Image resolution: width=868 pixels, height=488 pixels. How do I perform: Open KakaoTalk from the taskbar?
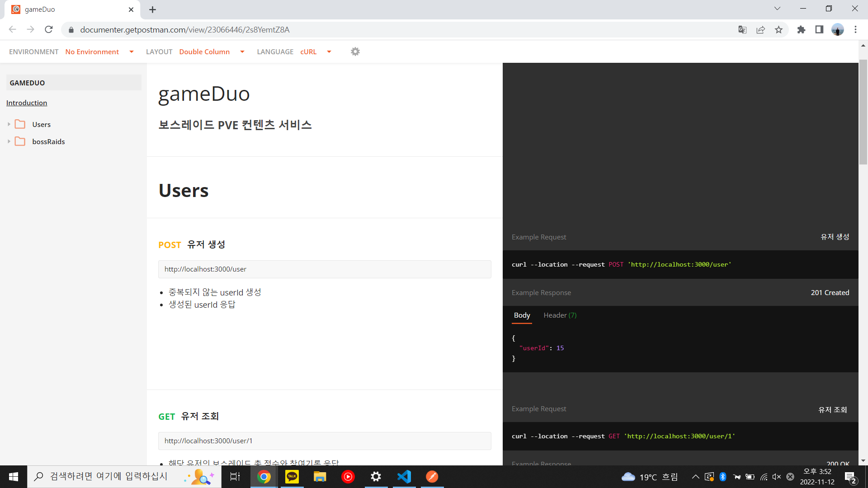pos(292,477)
